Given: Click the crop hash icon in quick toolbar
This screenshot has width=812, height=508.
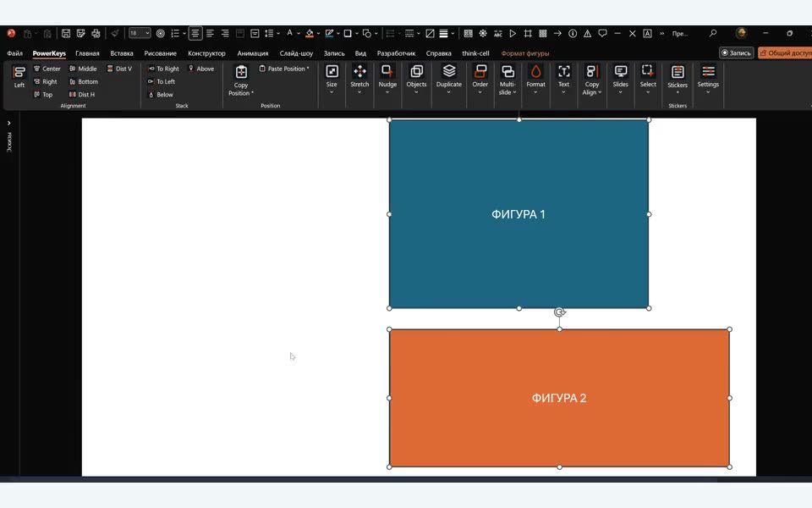Looking at the screenshot, I should click(528, 34).
